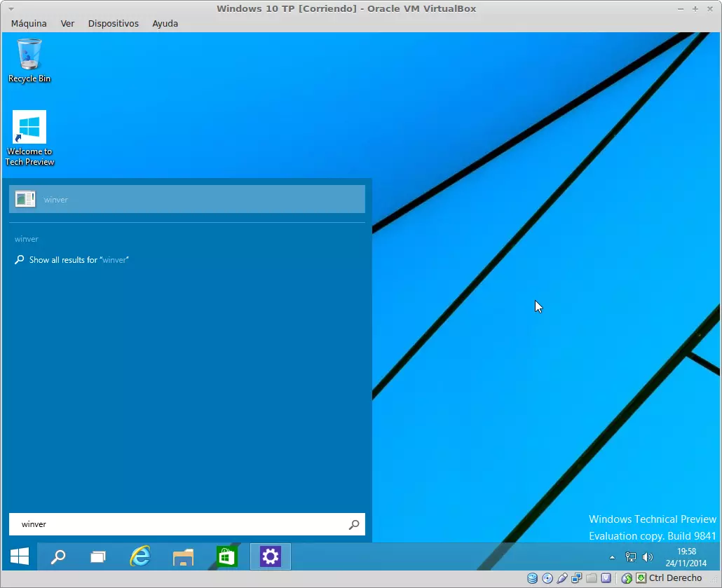The width and height of the screenshot is (722, 588).
Task: Open the Ayuda menu
Action: click(165, 23)
